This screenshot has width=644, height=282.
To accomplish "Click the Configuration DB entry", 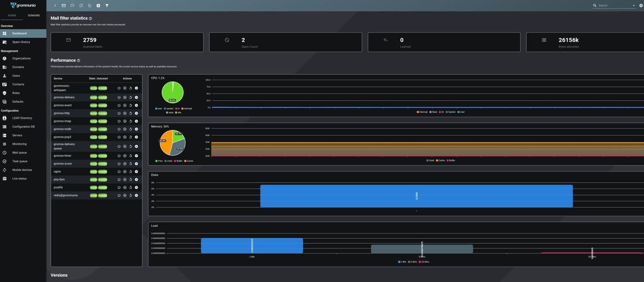I will (x=23, y=126).
